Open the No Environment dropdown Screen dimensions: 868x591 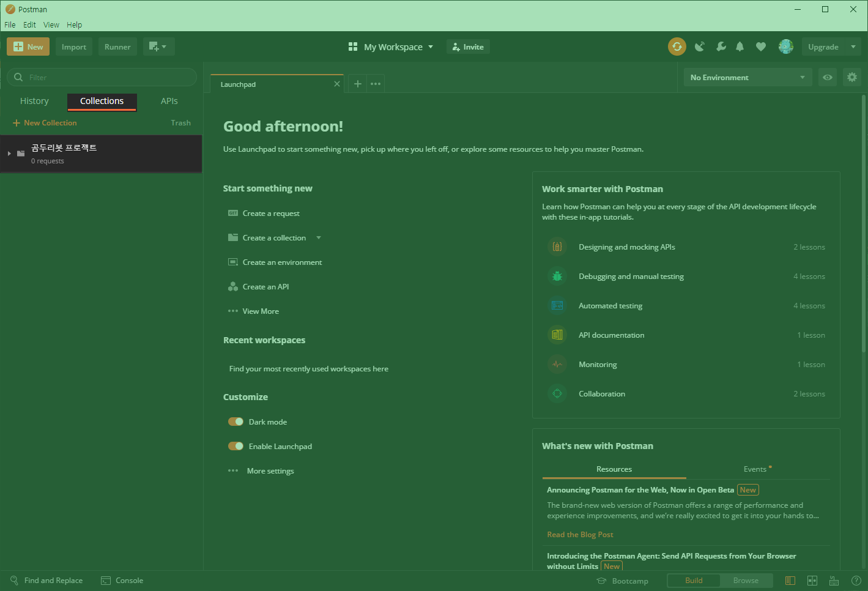pos(747,77)
